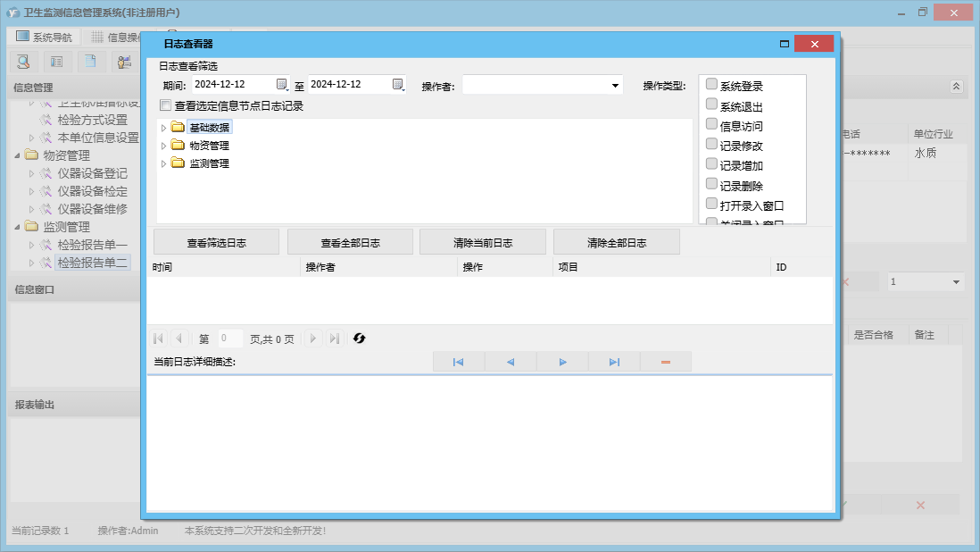Click the search icon in main toolbar
980x552 pixels.
click(x=23, y=62)
